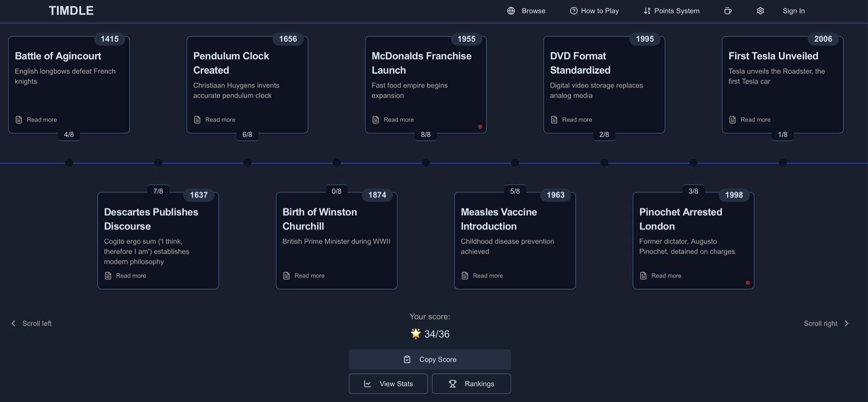The width and height of the screenshot is (868, 402).
Task: Click the star icon beside the score
Action: (x=415, y=334)
